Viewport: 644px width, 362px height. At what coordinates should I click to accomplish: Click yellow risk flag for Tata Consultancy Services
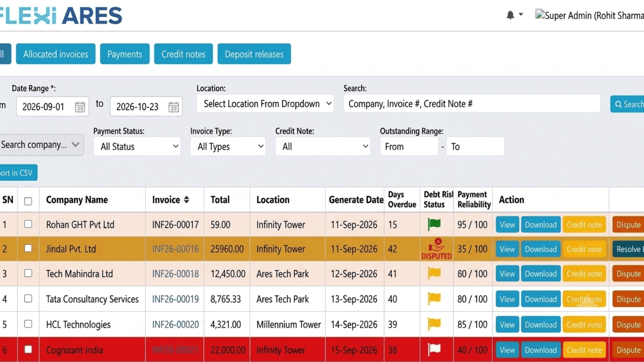pyautogui.click(x=434, y=299)
